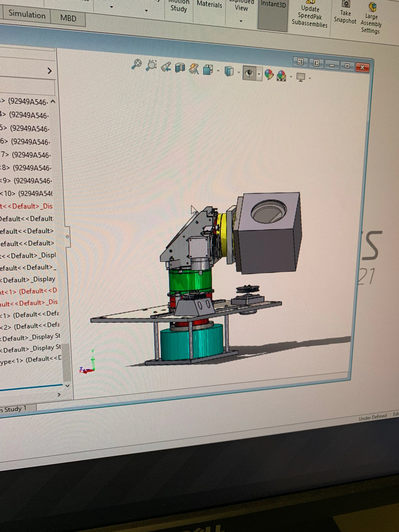This screenshot has height=532, width=399.
Task: Click the Materials ribbon button
Action: (x=209, y=4)
